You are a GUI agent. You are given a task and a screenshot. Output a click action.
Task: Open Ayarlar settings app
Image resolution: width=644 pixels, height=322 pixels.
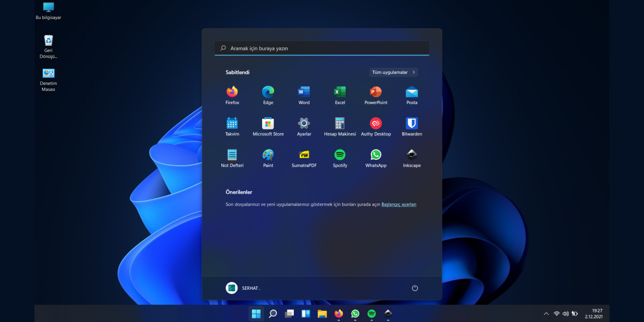[x=304, y=127]
